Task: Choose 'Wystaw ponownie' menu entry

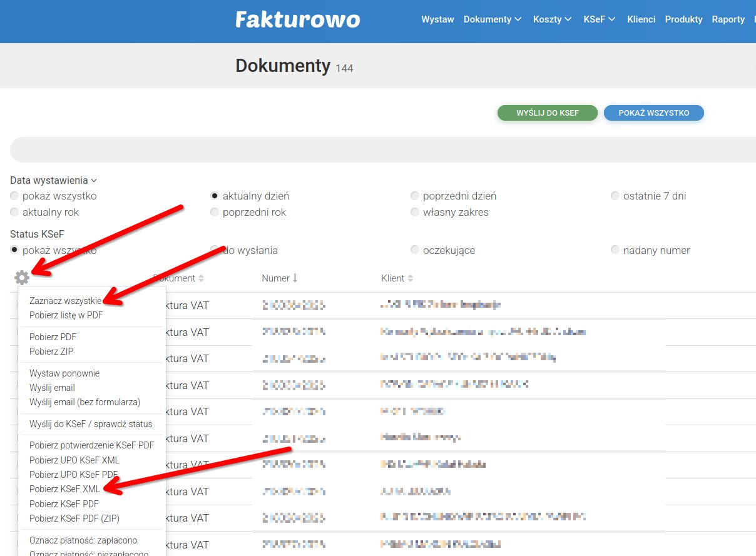Action: click(x=64, y=373)
